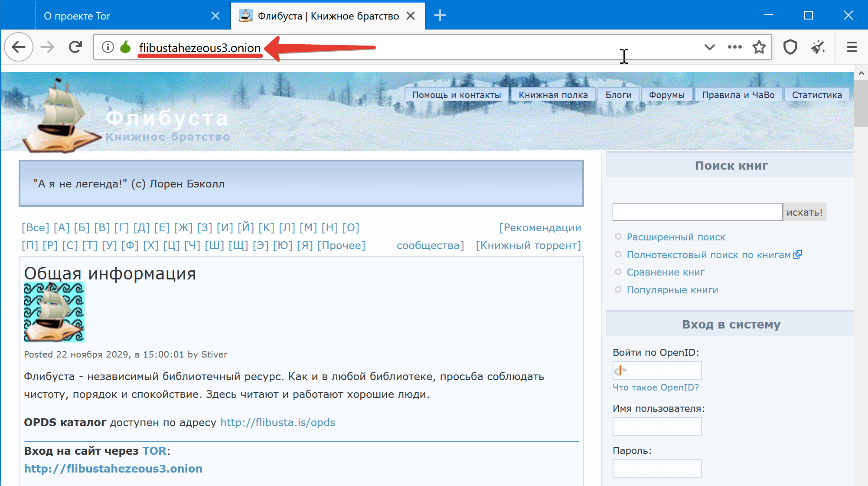Open 'Популярные книги' link
The image size is (868, 486).
click(672, 290)
